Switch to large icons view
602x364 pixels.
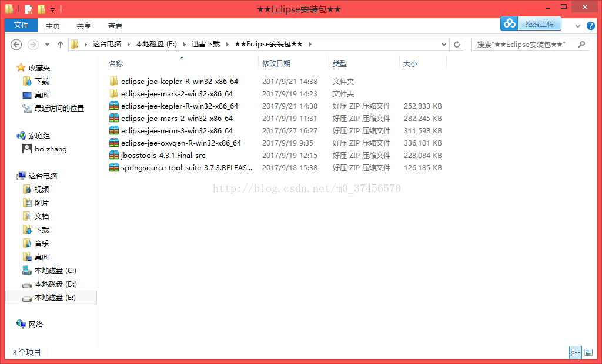[x=588, y=352]
